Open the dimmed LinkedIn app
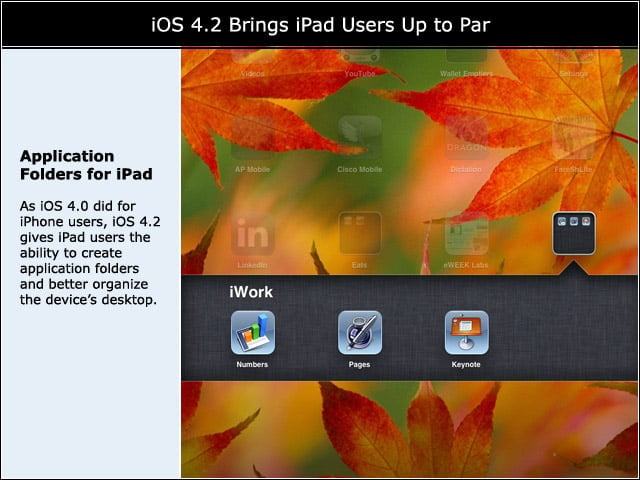 click(x=253, y=233)
